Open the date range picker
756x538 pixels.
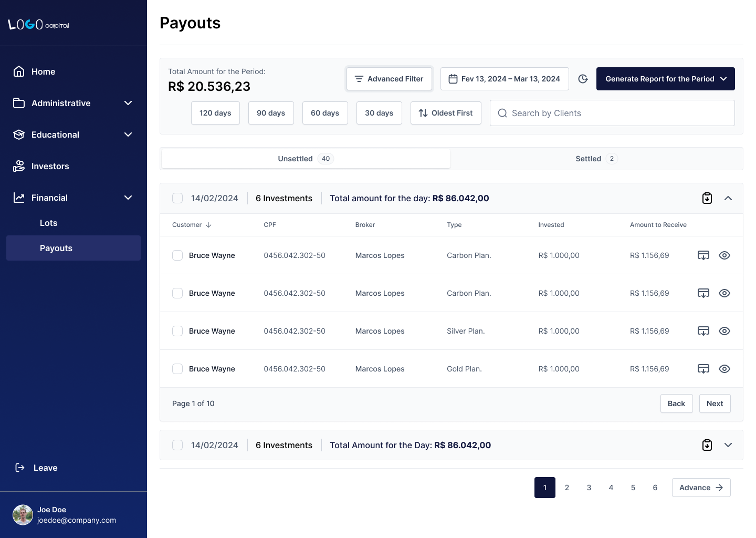505,79
